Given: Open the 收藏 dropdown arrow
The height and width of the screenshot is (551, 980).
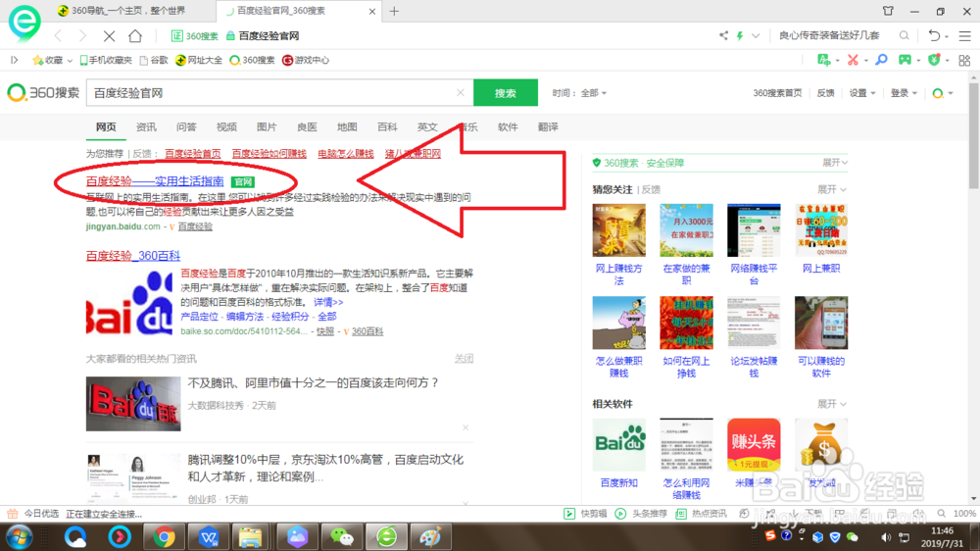Looking at the screenshot, I should tap(70, 61).
